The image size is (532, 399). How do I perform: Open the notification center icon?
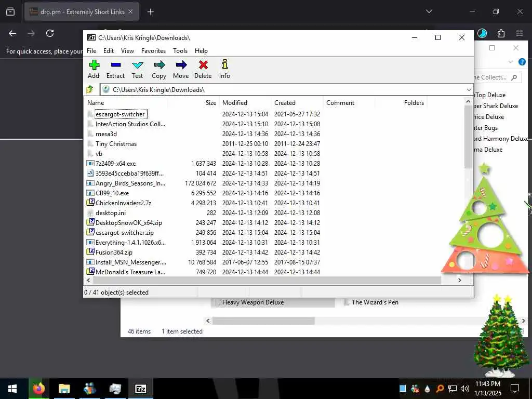pyautogui.click(x=515, y=389)
